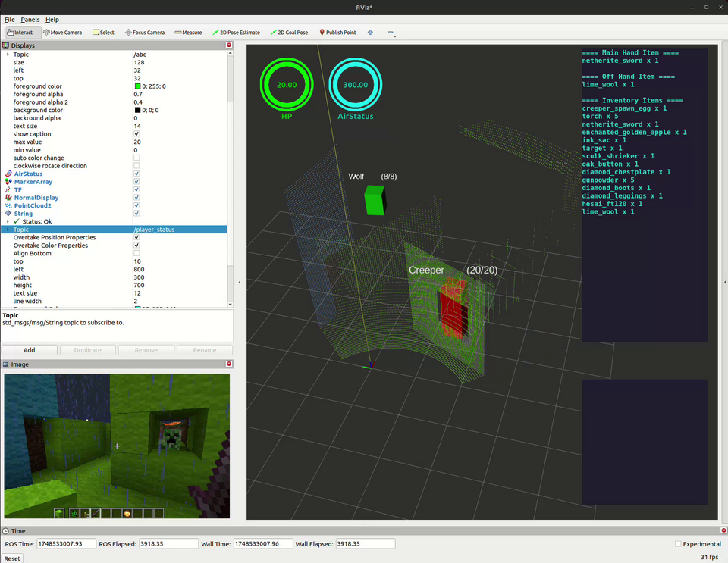This screenshot has width=728, height=563.
Task: Expand the Status: Ok row
Action: (8, 221)
